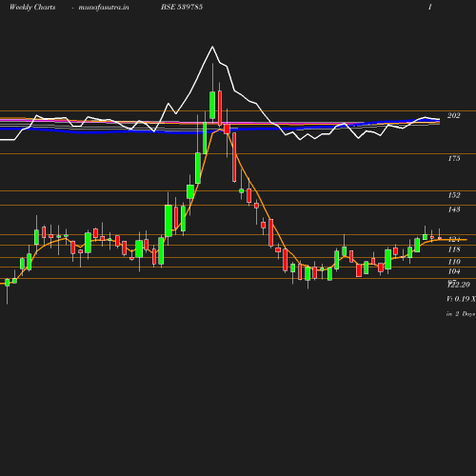Image resolution: width=476 pixels, height=476 pixels.
Task: Click the '152' price level label
Action: tap(454, 195)
